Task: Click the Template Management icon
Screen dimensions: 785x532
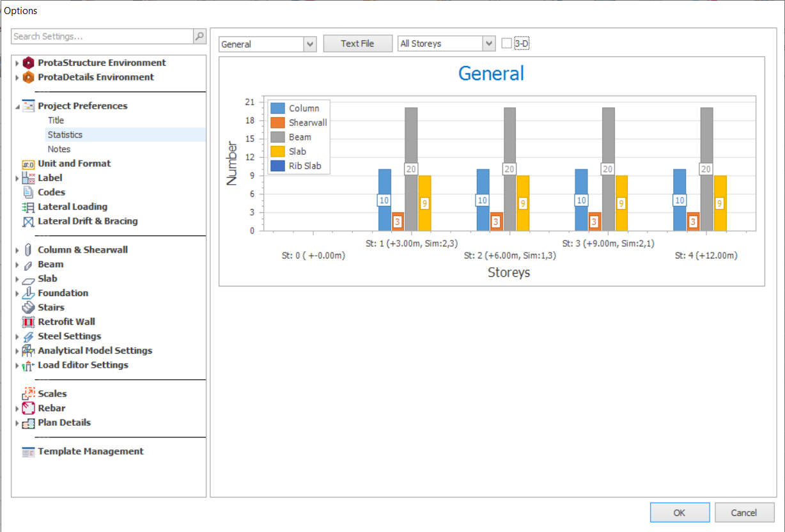Action: pos(28,451)
